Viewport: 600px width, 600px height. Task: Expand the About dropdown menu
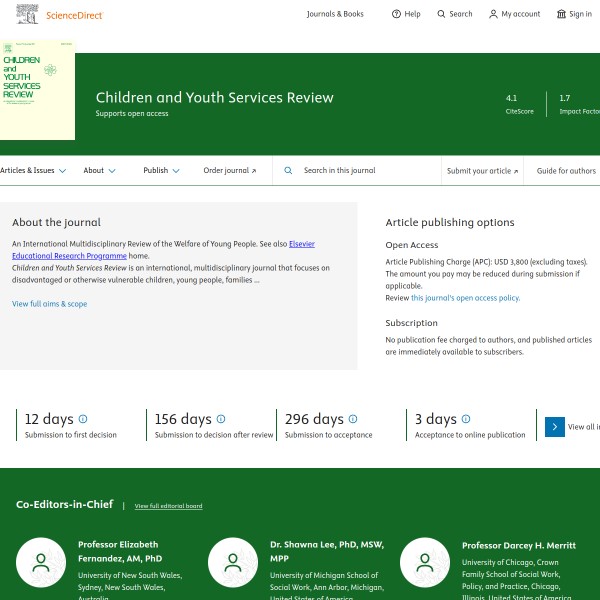pyautogui.click(x=99, y=171)
